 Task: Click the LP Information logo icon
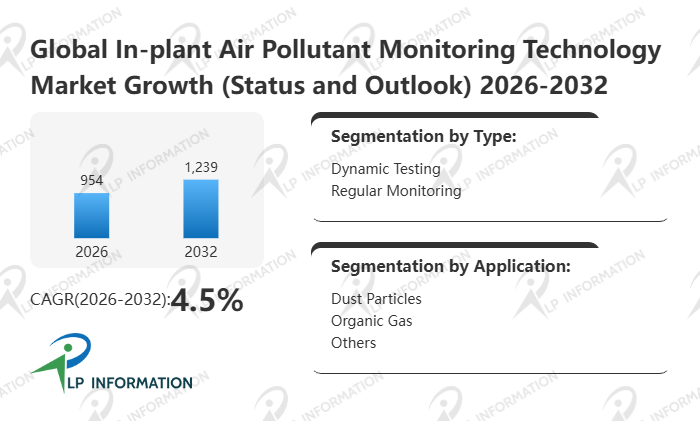pos(52,359)
